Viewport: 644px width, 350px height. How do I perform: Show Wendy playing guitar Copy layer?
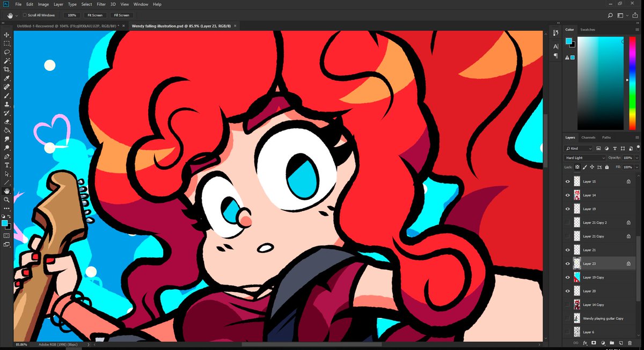568,318
